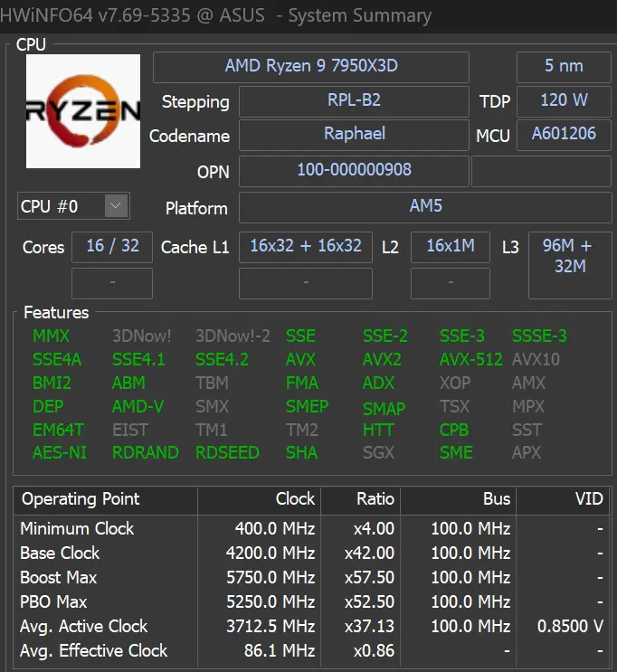Click the CPB feature flag
617x672 pixels.
click(454, 430)
